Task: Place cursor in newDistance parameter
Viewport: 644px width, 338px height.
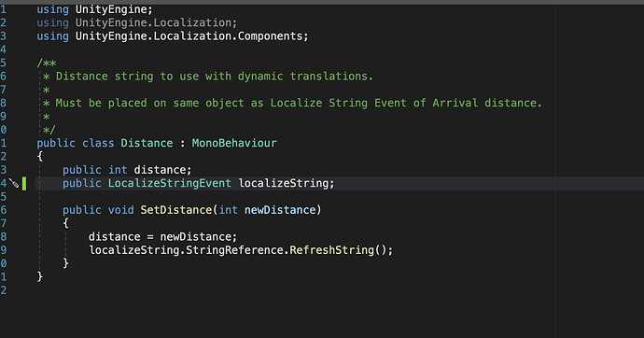Action: coord(280,210)
